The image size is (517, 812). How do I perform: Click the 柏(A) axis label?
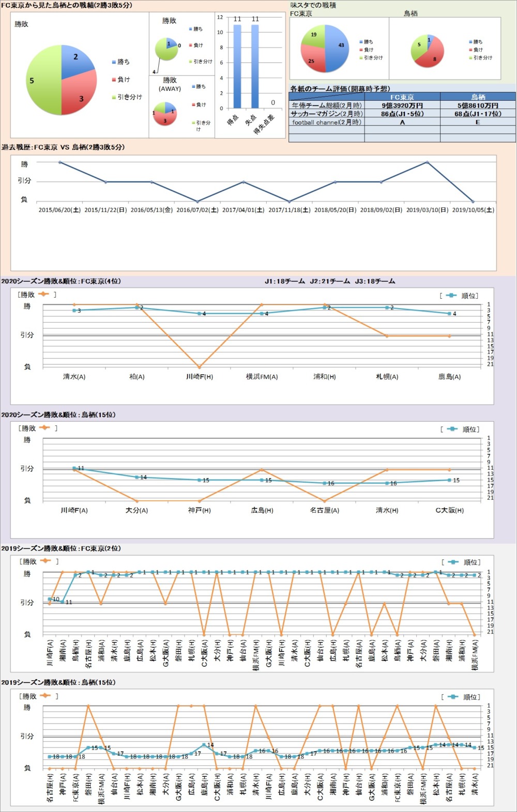(137, 377)
